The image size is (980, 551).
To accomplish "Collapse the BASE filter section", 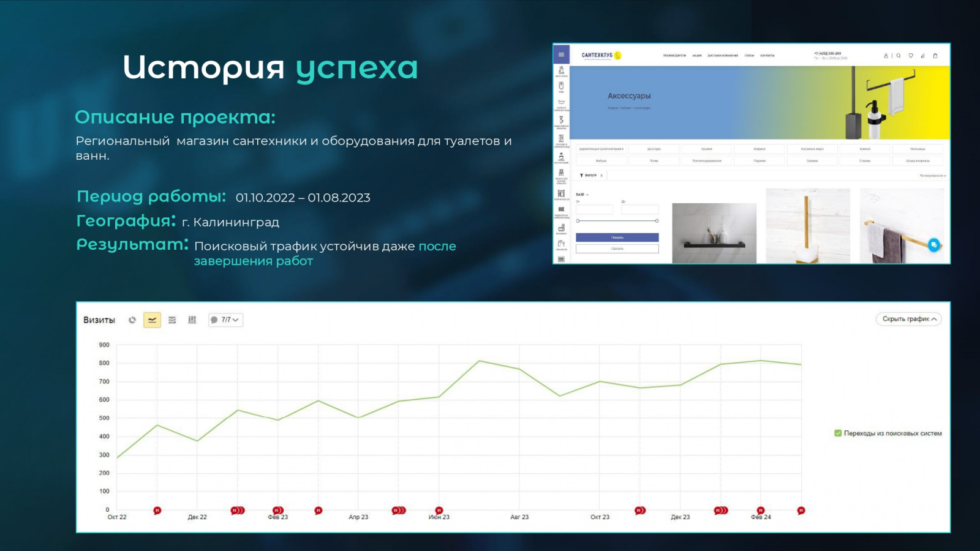I will (x=582, y=195).
